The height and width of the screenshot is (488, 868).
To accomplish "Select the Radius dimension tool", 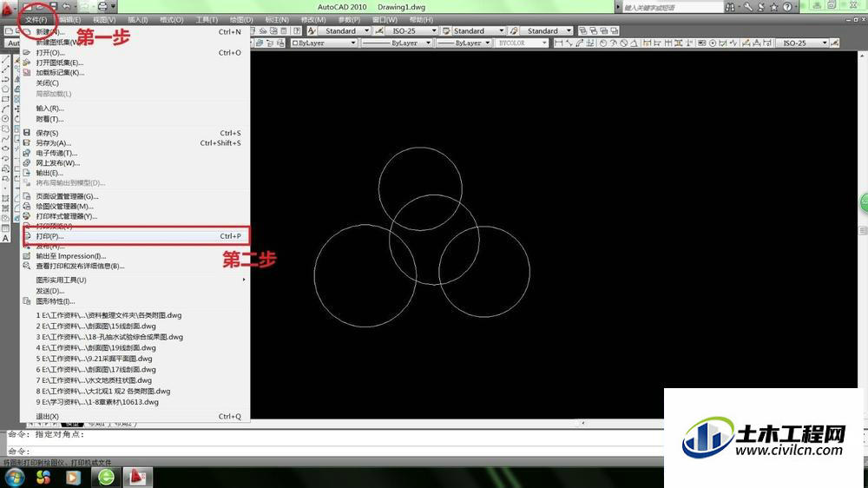I will [603, 43].
